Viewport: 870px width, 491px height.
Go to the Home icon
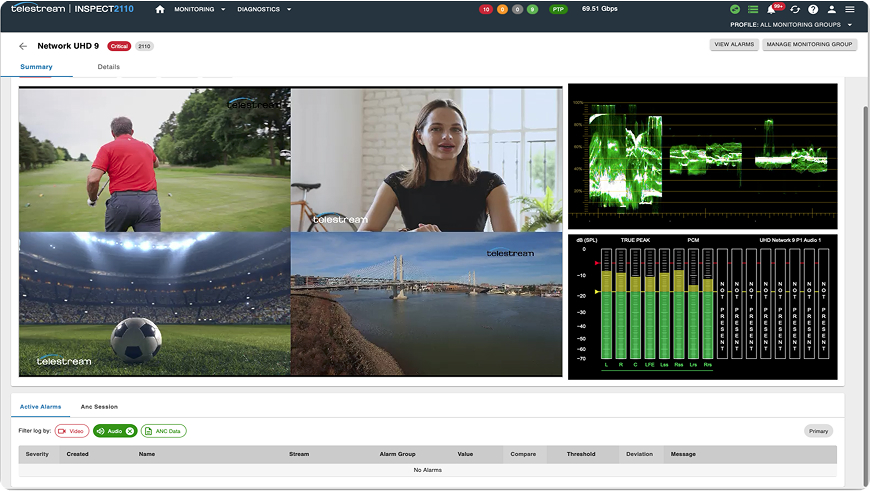[x=160, y=9]
